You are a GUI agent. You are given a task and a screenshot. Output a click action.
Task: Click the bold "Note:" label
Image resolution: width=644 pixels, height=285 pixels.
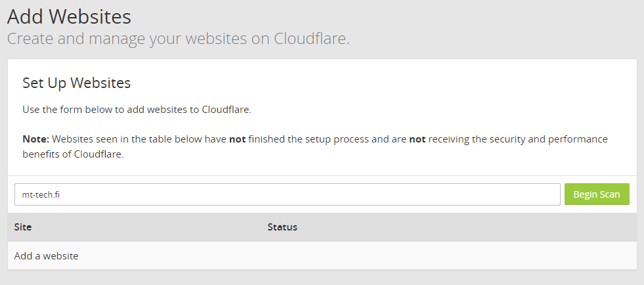[x=35, y=139]
